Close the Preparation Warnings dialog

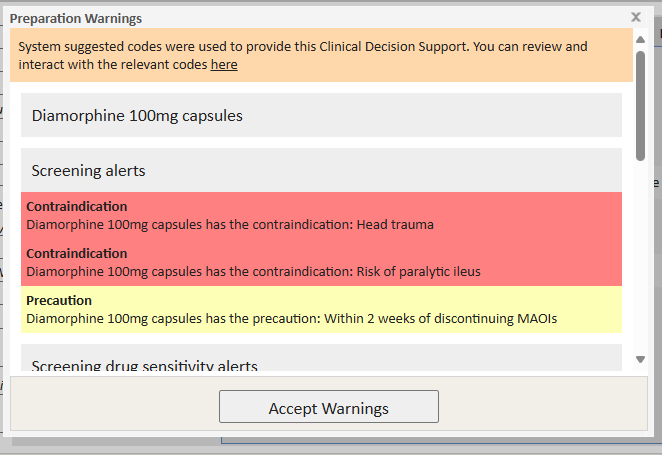636,17
